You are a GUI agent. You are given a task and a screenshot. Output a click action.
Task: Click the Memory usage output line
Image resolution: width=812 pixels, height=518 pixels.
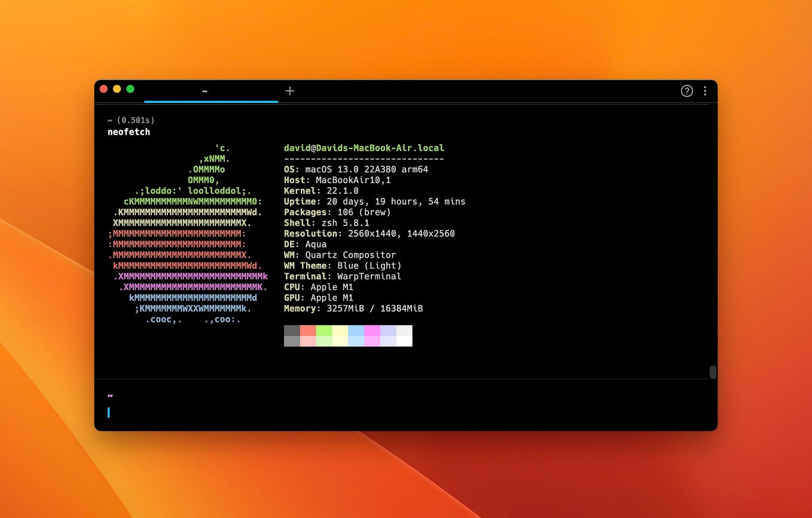pos(353,309)
